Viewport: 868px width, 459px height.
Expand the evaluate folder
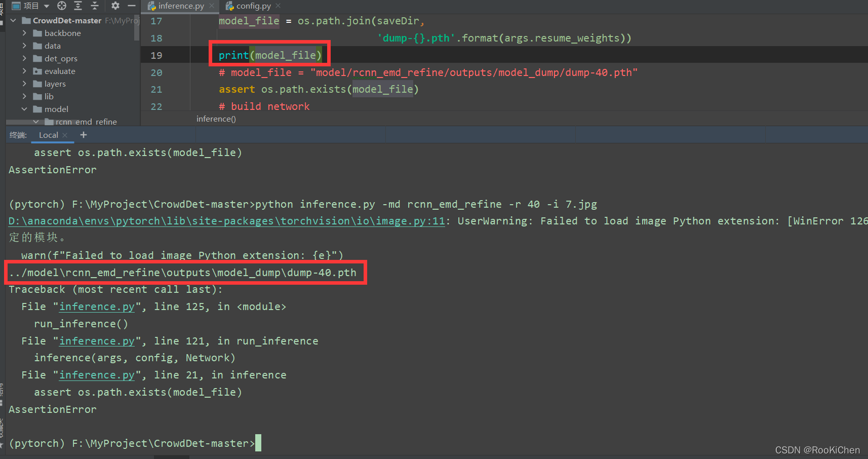[24, 71]
